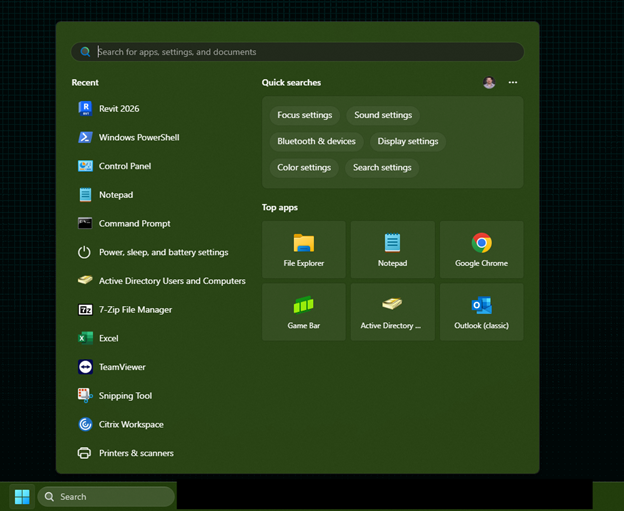Open Notepad tile in Top apps
624x511 pixels.
click(392, 250)
